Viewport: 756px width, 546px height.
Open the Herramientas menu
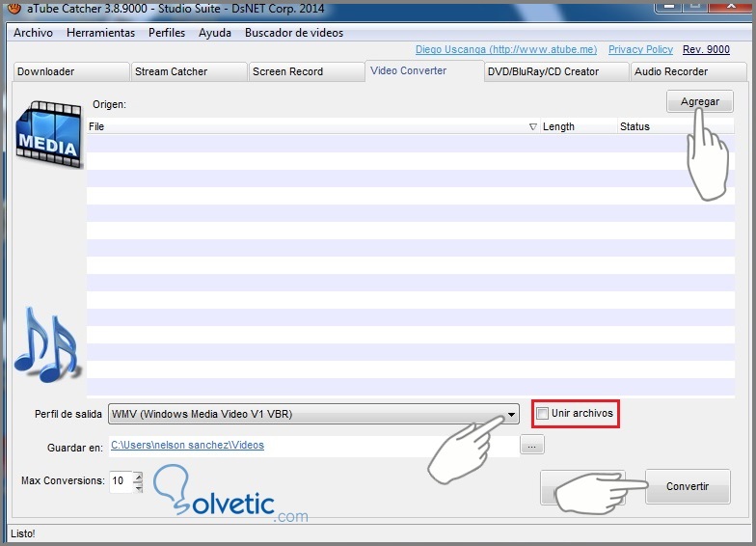tap(100, 33)
